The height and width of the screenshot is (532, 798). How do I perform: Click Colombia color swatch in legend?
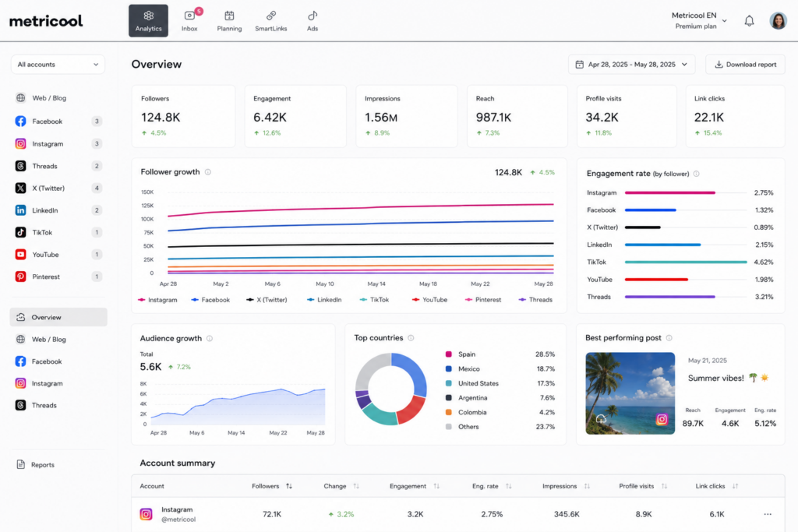pyautogui.click(x=448, y=413)
